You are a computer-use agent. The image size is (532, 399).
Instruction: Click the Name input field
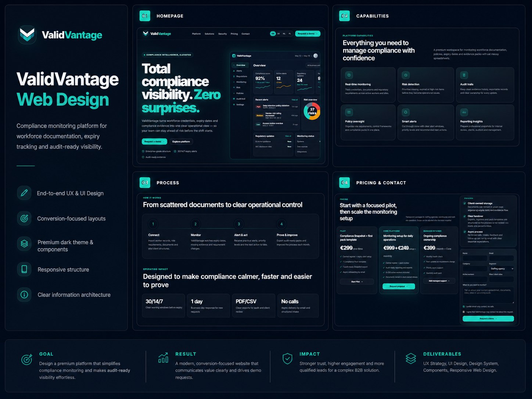tap(475, 258)
